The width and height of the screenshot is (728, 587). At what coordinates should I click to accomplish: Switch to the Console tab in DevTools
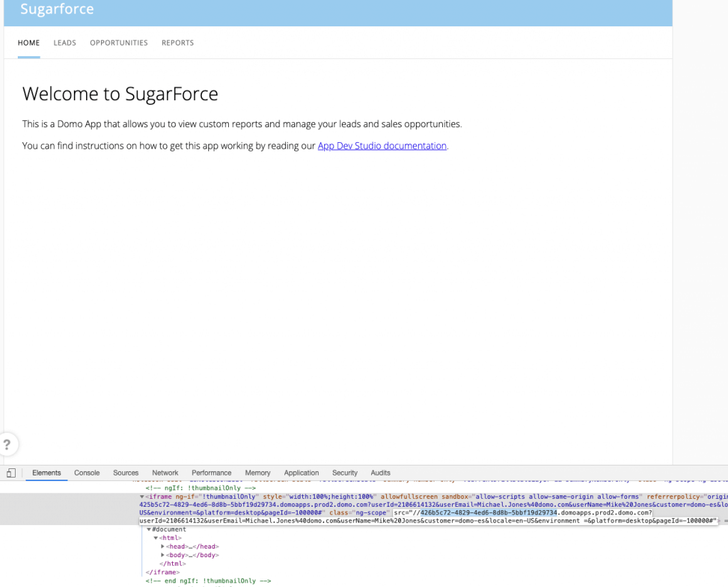coord(87,473)
